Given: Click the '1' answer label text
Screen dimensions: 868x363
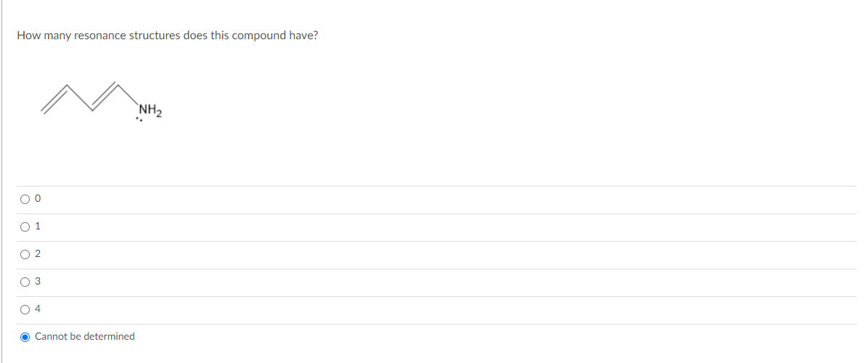Looking at the screenshot, I should pos(38,227).
